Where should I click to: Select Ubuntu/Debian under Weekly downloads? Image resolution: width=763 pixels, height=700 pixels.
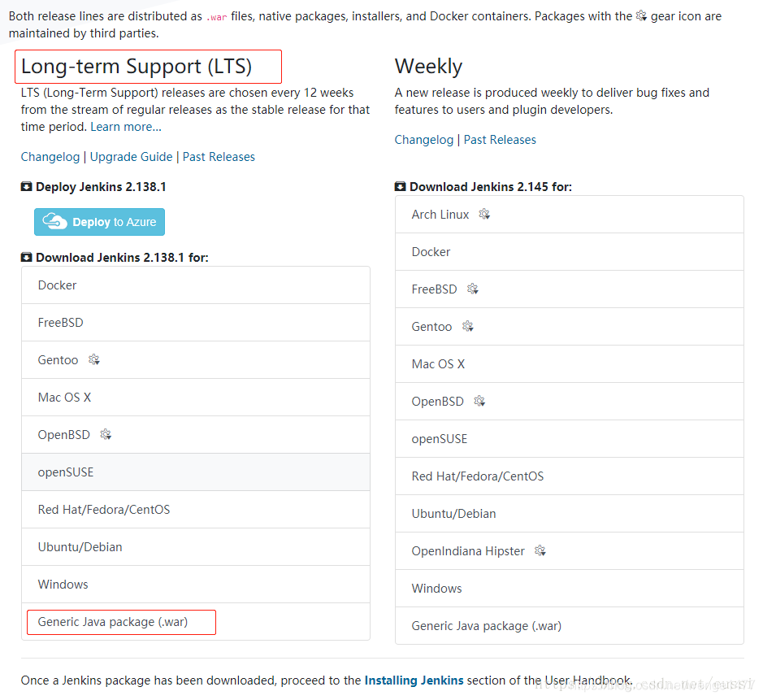click(570, 514)
